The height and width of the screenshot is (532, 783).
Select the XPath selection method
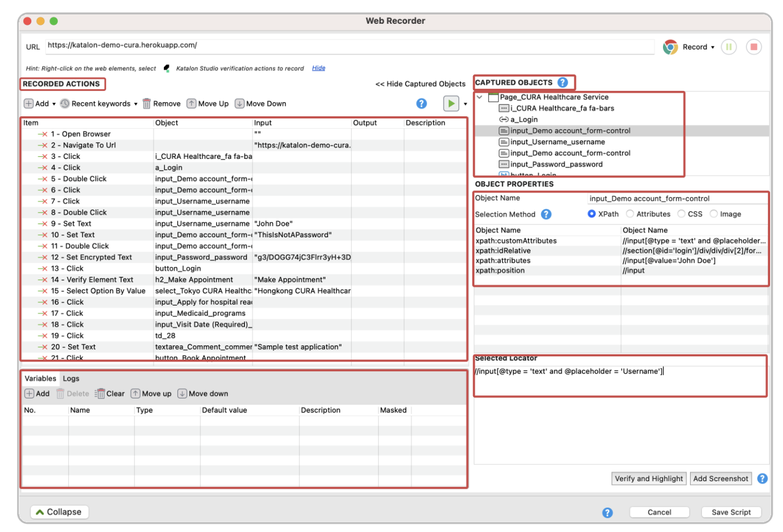click(592, 214)
